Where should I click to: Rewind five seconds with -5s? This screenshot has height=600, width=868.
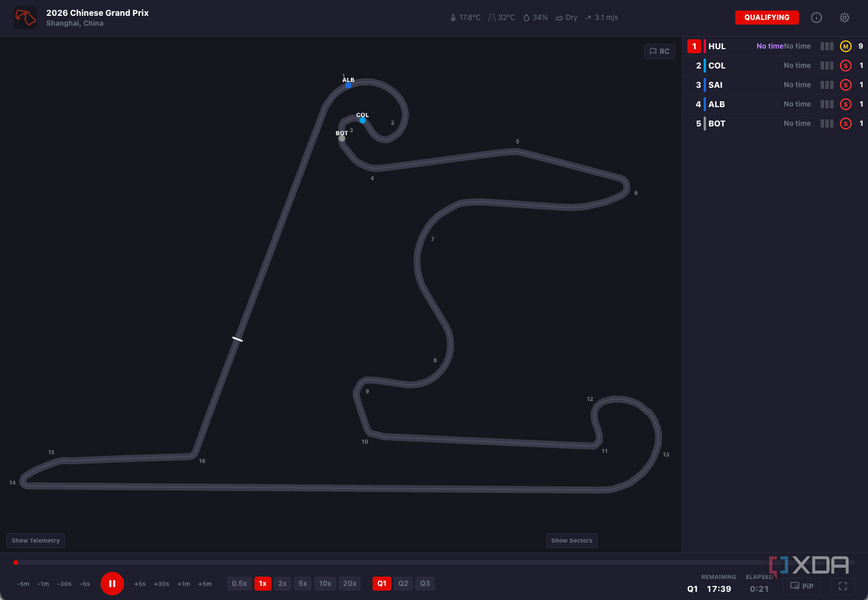point(85,584)
